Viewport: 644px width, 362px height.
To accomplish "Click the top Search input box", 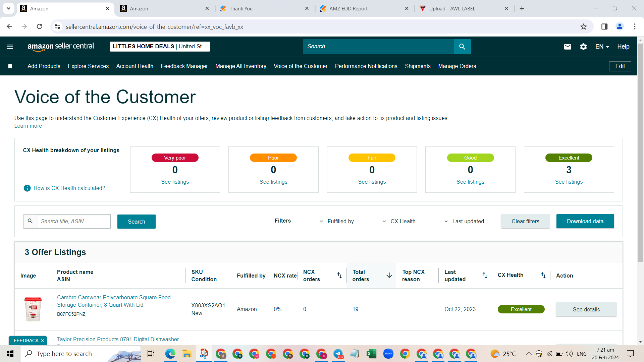I will [x=379, y=47].
